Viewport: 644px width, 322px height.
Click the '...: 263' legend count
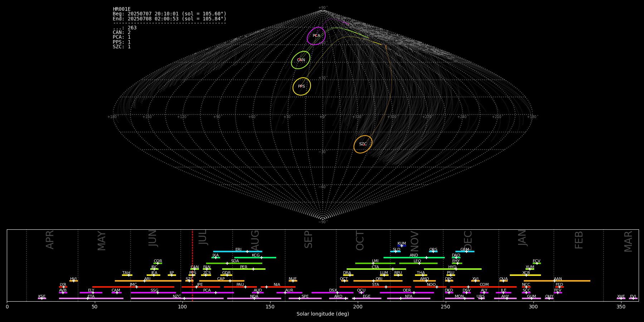[x=125, y=28]
